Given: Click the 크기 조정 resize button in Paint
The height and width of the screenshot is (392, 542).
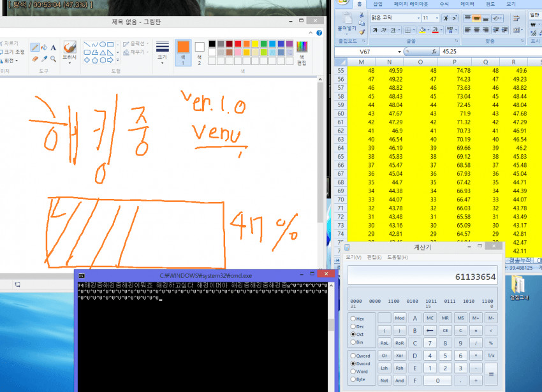Looking at the screenshot, I should (x=12, y=52).
